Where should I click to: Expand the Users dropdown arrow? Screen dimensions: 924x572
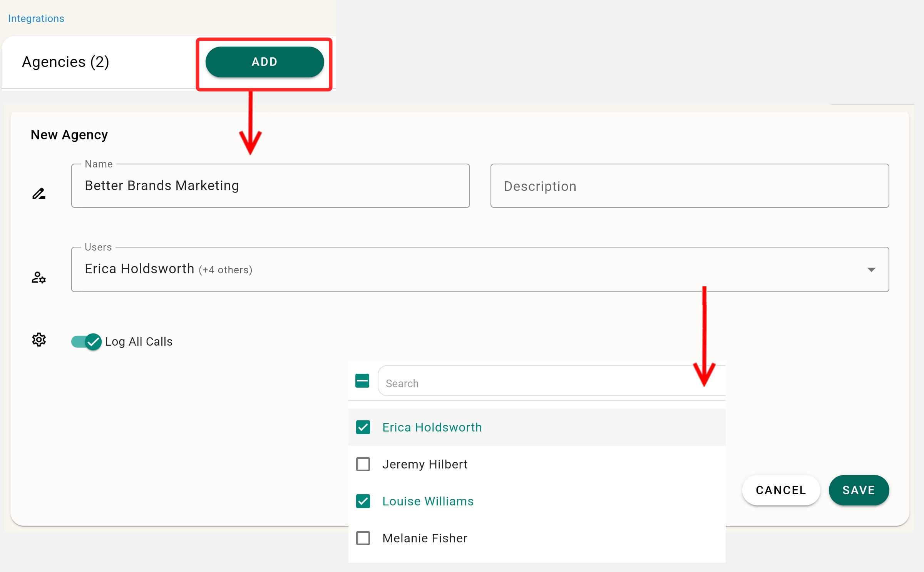871,269
